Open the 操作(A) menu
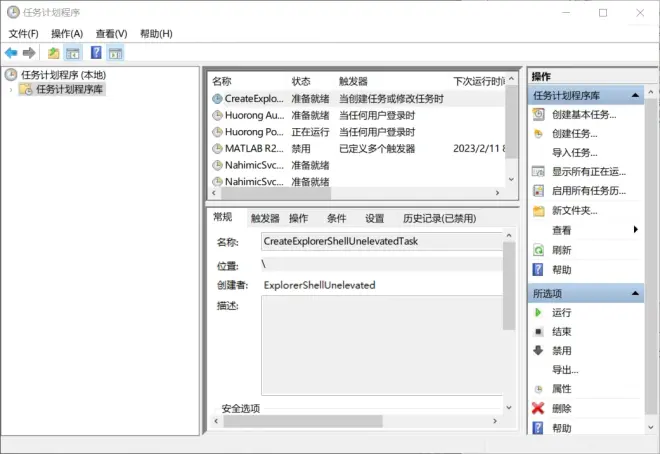Image resolution: width=660 pixels, height=454 pixels. (67, 34)
